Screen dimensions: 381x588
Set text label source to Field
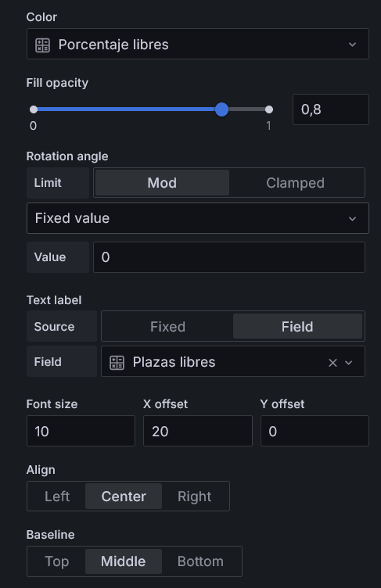(x=297, y=327)
